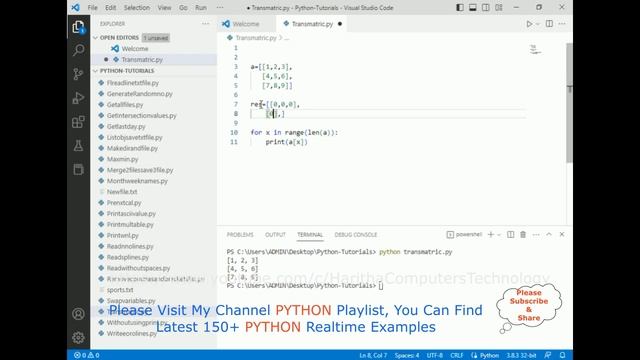Image resolution: width=640 pixels, height=360 pixels.
Task: Open the Edit menu
Action: pyautogui.click(x=110, y=7)
